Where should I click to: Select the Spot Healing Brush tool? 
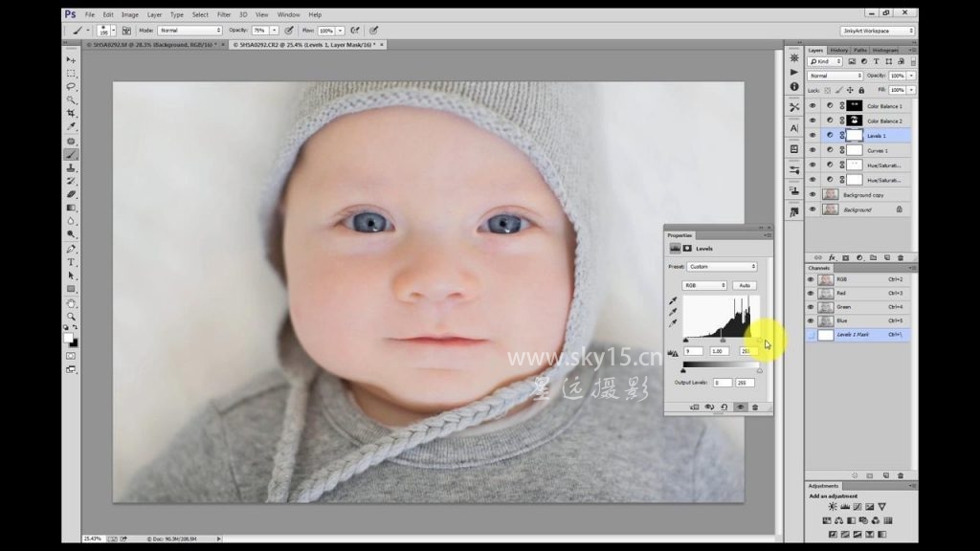(71, 142)
